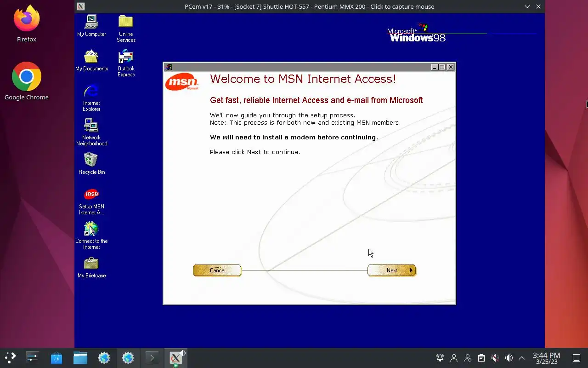Screen dimensions: 588x368
Task: Open the file manager from the taskbar
Action: click(80, 358)
